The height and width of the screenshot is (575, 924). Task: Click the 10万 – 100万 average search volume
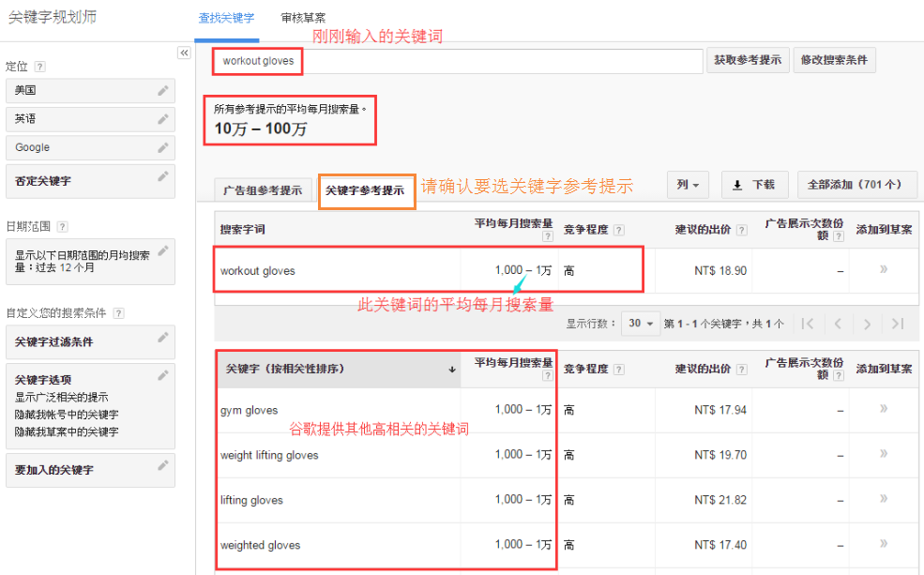pyautogui.click(x=261, y=129)
